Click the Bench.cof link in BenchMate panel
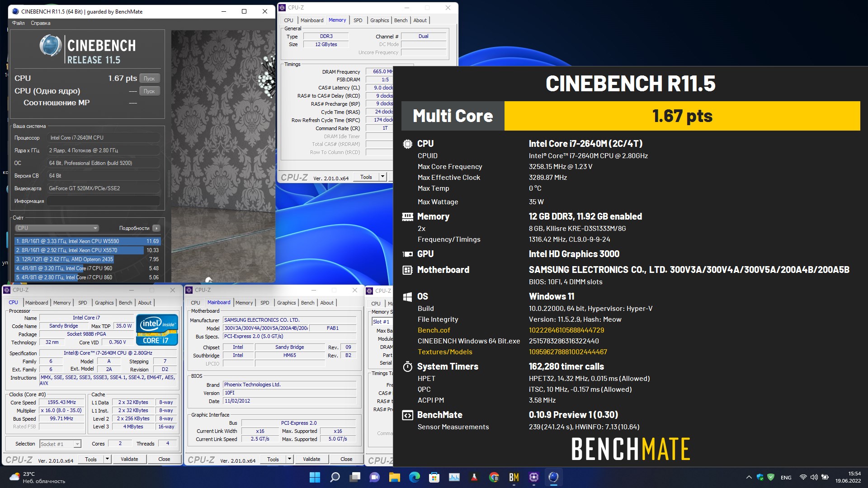This screenshot has width=868, height=488. coord(434,330)
